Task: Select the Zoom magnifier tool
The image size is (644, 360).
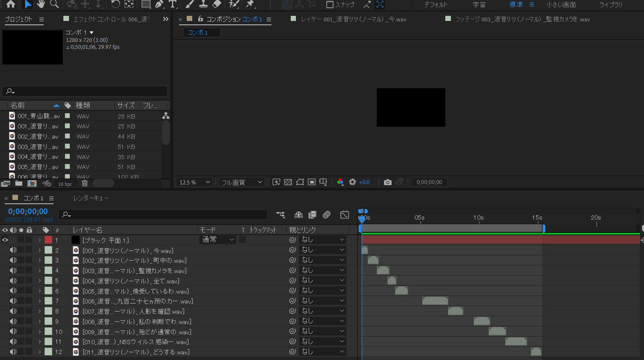Action: tap(54, 4)
